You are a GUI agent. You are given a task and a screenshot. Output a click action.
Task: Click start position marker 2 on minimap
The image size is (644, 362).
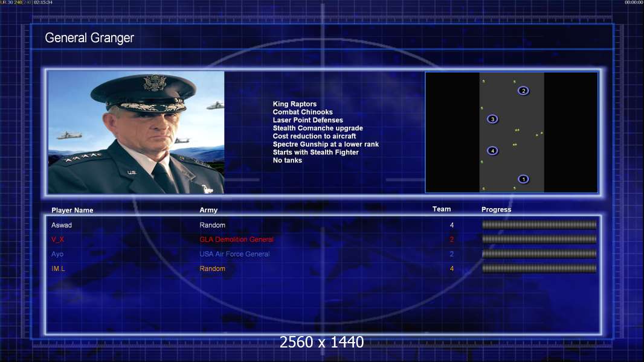click(x=523, y=91)
